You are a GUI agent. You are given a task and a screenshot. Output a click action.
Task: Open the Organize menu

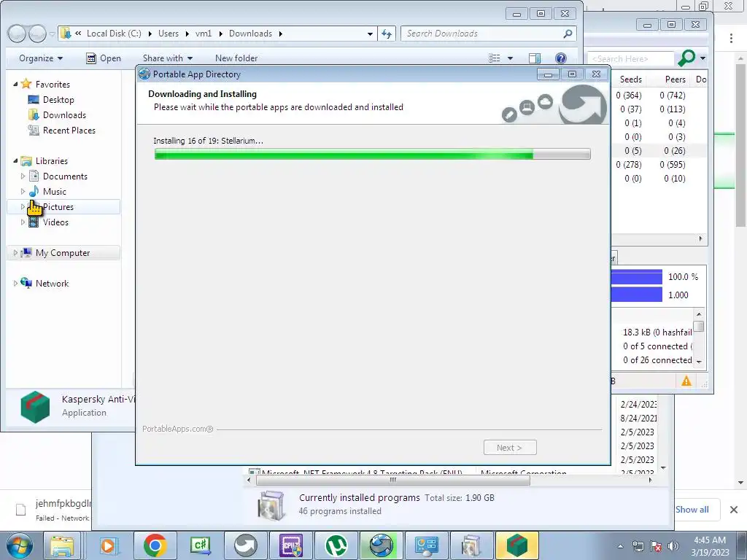(x=41, y=58)
